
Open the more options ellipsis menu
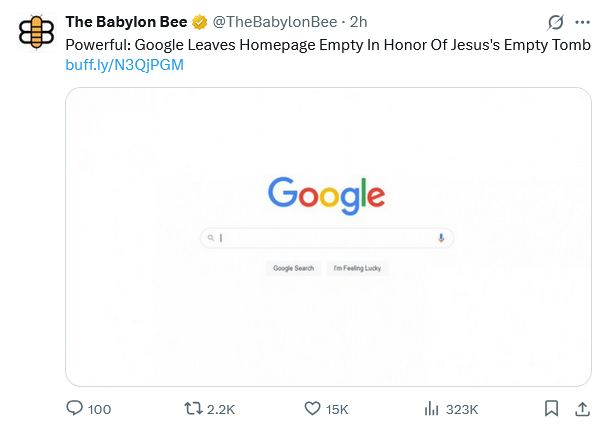582,22
